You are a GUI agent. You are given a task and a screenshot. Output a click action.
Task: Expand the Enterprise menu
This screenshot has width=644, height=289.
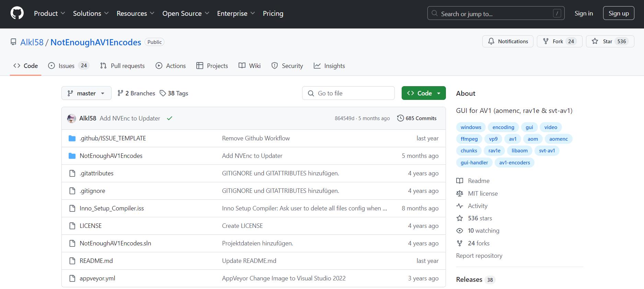pyautogui.click(x=236, y=13)
